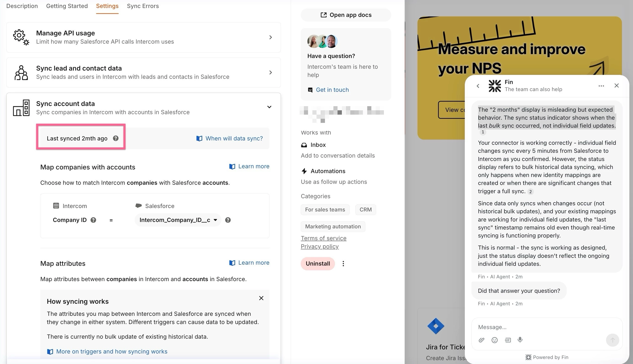Click Learn more for Map attributes

click(249, 263)
